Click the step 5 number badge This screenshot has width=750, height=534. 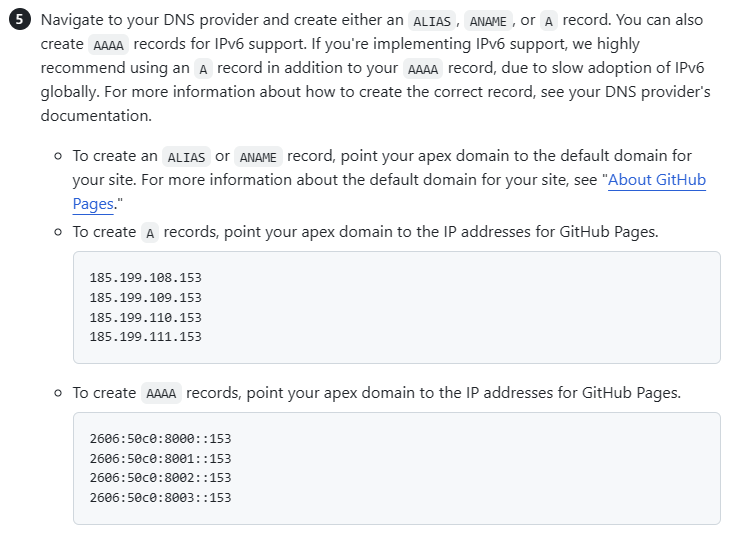tap(20, 20)
